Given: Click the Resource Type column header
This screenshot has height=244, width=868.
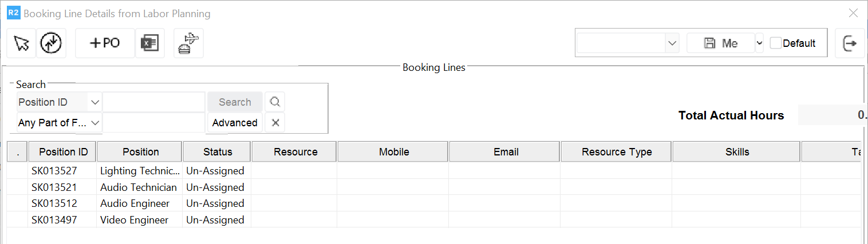Looking at the screenshot, I should [x=616, y=152].
